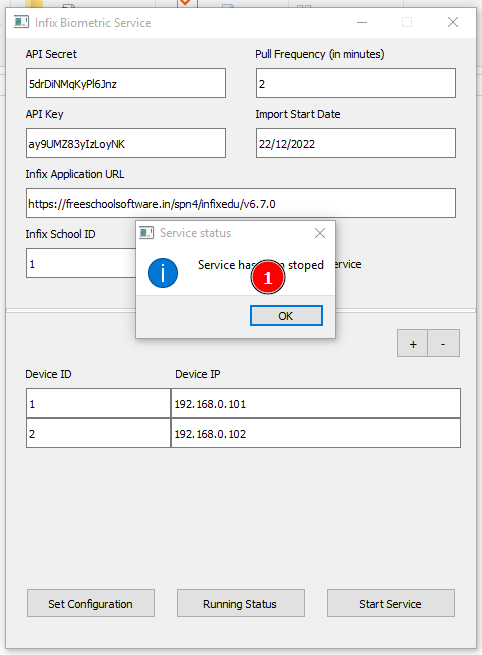
Task: Click the 'Import Start Date' label
Action: [x=298, y=114]
